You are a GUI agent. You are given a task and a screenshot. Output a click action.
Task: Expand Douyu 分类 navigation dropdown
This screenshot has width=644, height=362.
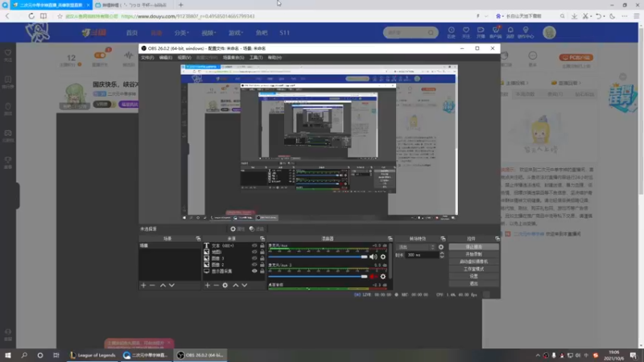coord(181,32)
